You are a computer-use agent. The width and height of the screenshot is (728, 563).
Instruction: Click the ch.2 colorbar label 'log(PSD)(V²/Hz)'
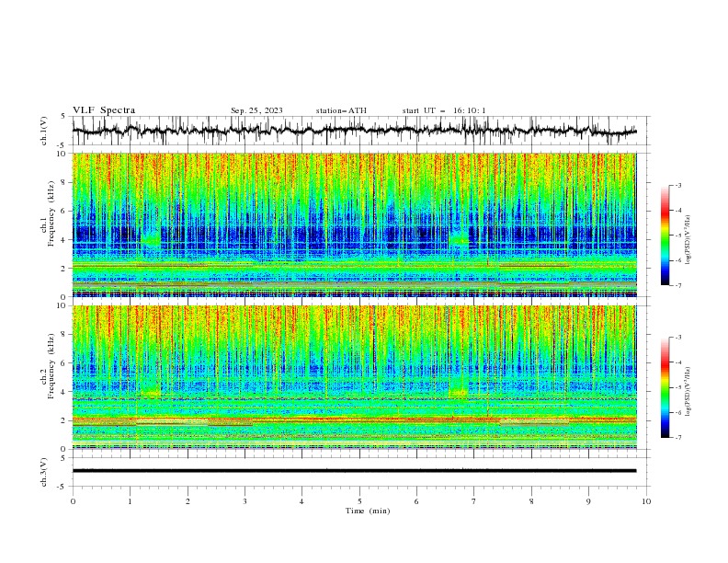click(x=688, y=391)
